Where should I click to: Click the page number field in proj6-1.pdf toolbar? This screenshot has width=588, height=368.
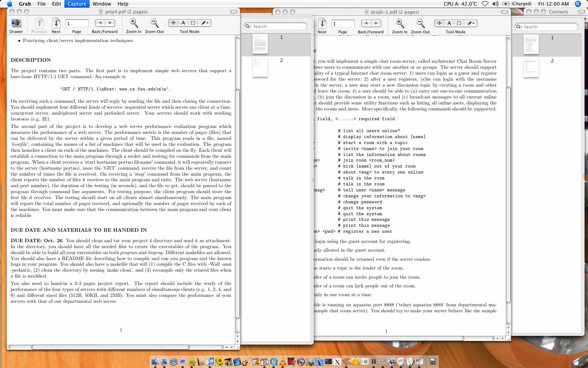[x=343, y=23]
